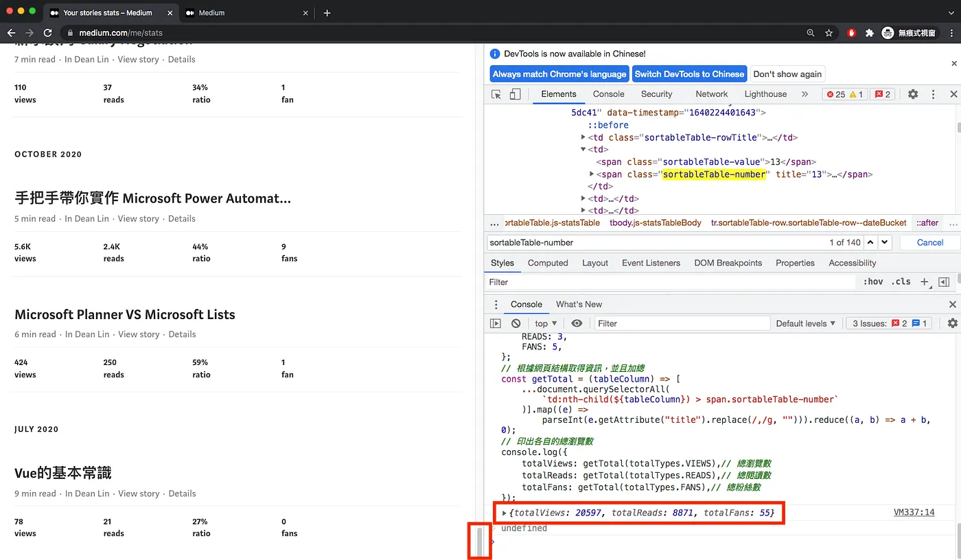Activate the inspect element picker icon
Viewport: 961px width, 560px height.
(x=496, y=94)
